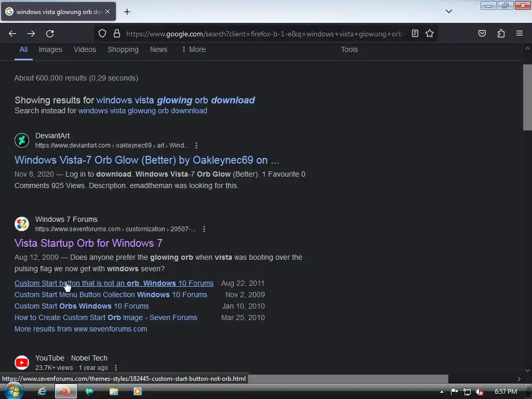
Task: Open Custom Start Orbs Windows 10 Forums link
Action: pos(82,307)
